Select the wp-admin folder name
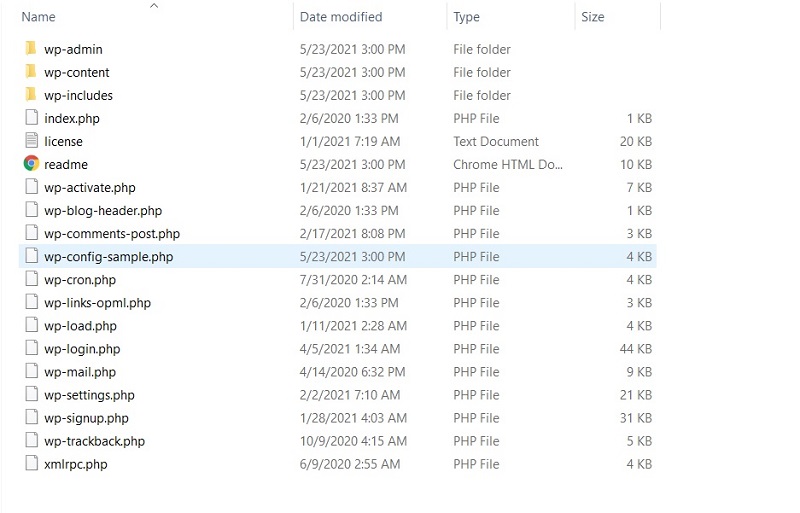The width and height of the screenshot is (800, 513). 73,50
